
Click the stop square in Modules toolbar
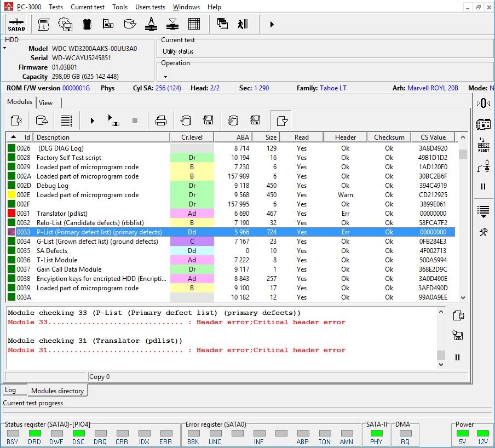coord(135,120)
